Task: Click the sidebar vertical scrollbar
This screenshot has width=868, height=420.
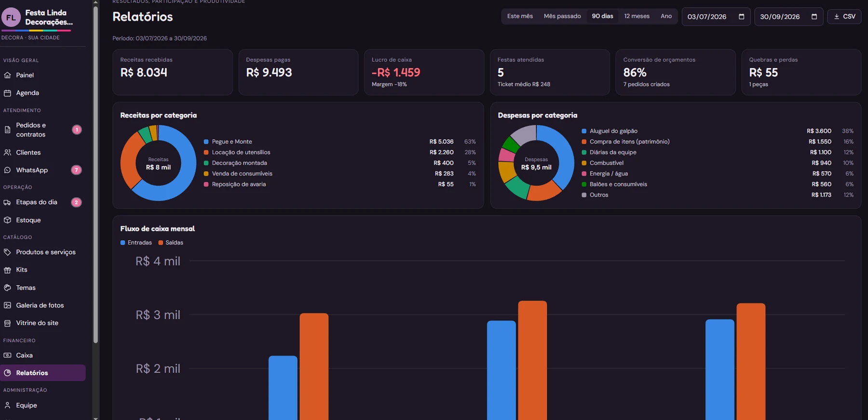Action: click(95, 174)
